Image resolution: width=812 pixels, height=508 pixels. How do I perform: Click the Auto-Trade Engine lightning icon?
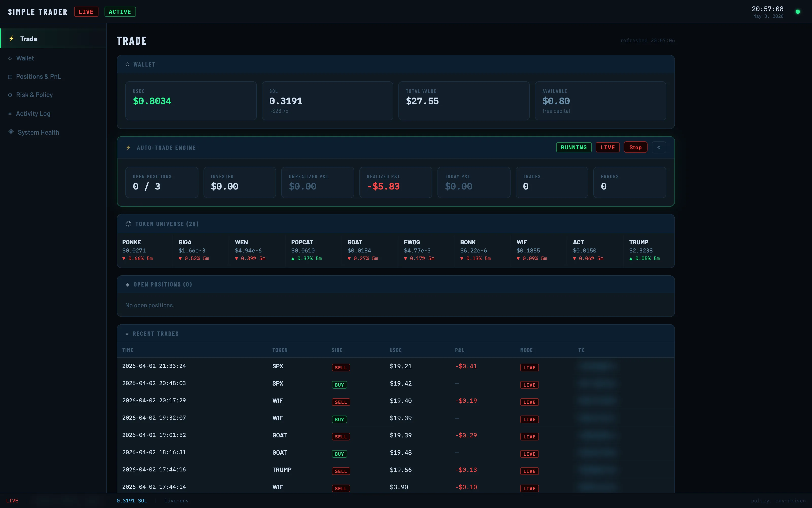coord(128,148)
